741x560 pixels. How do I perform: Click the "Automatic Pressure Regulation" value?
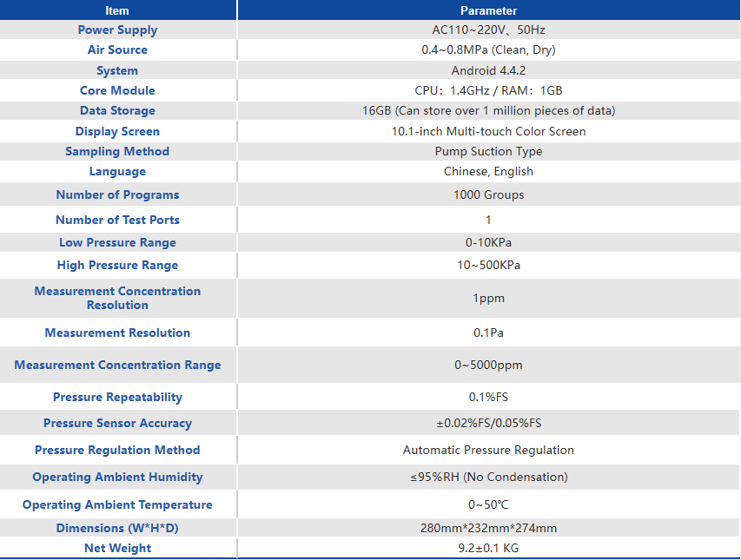click(x=488, y=450)
